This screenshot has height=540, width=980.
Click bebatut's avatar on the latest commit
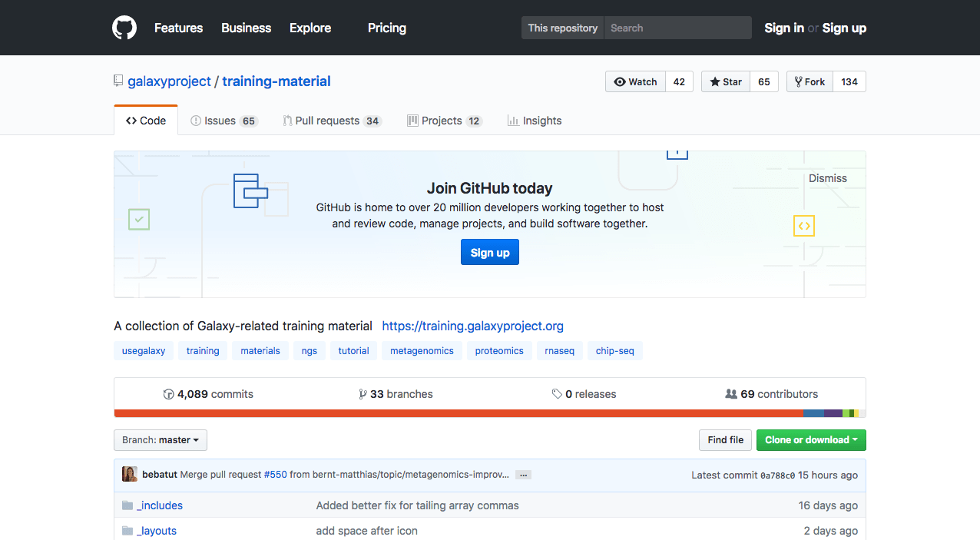(x=129, y=474)
